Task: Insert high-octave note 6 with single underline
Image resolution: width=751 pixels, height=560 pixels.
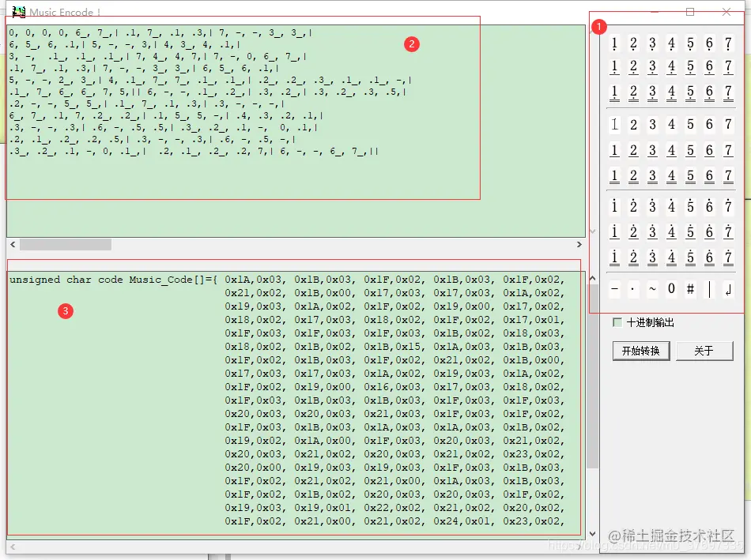Action: pos(709,231)
